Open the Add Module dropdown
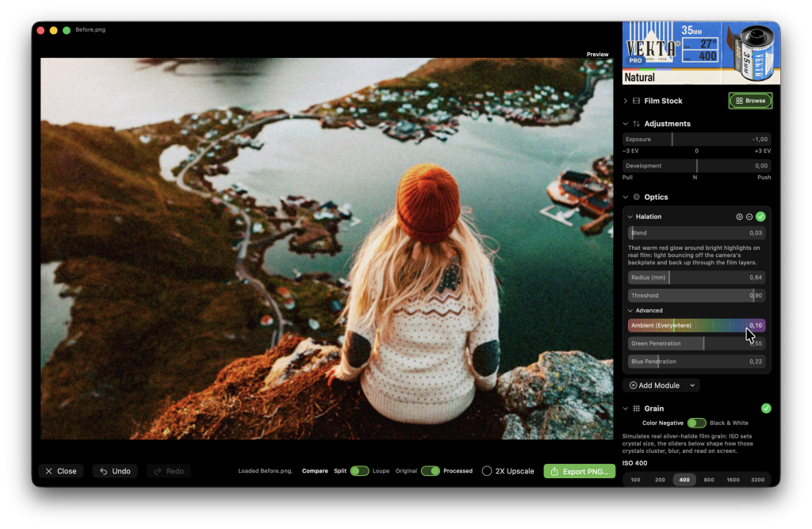 (x=661, y=385)
